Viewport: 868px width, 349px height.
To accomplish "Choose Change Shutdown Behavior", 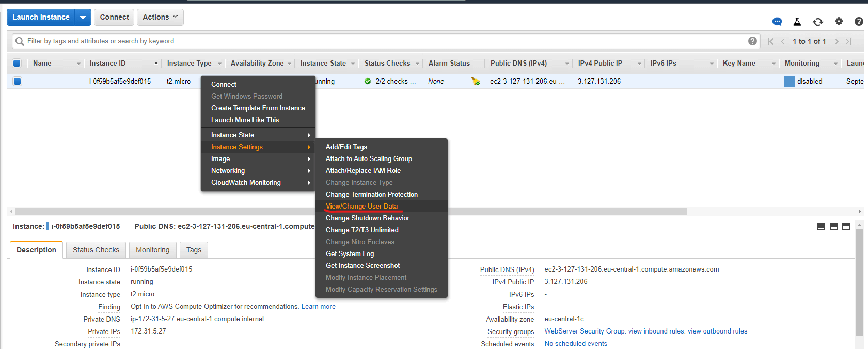I will click(x=382, y=218).
